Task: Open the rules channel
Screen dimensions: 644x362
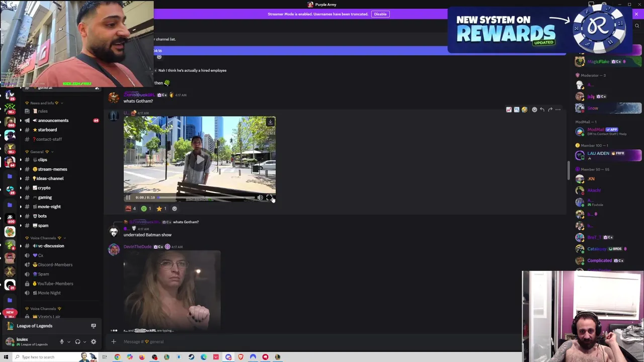Action: 60,111
